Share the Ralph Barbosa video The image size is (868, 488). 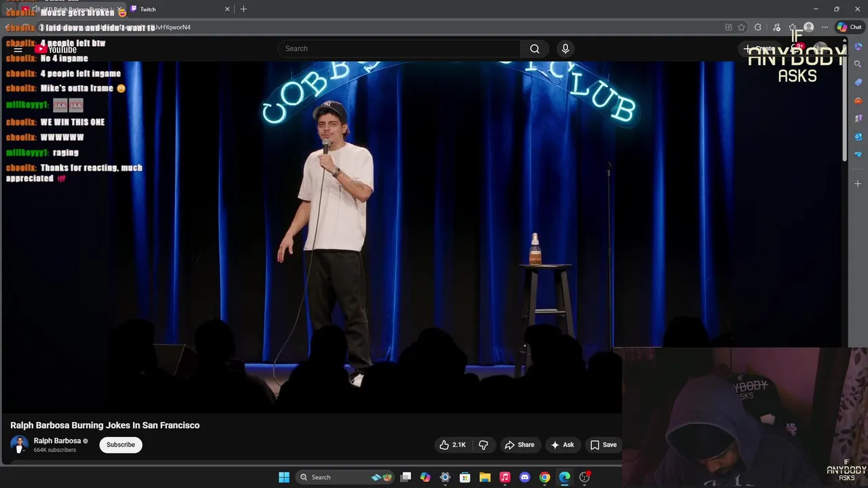pos(519,445)
